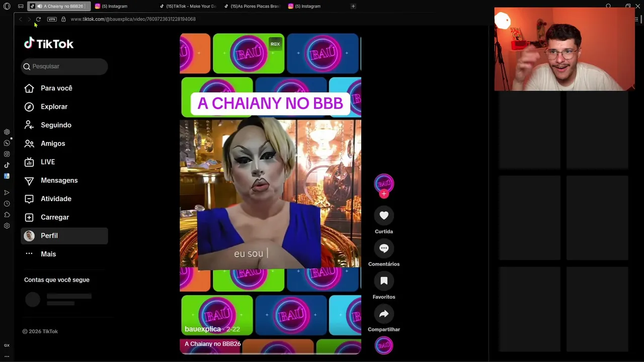Click bauexplica username on video
Image resolution: width=644 pixels, height=362 pixels.
coord(203,329)
